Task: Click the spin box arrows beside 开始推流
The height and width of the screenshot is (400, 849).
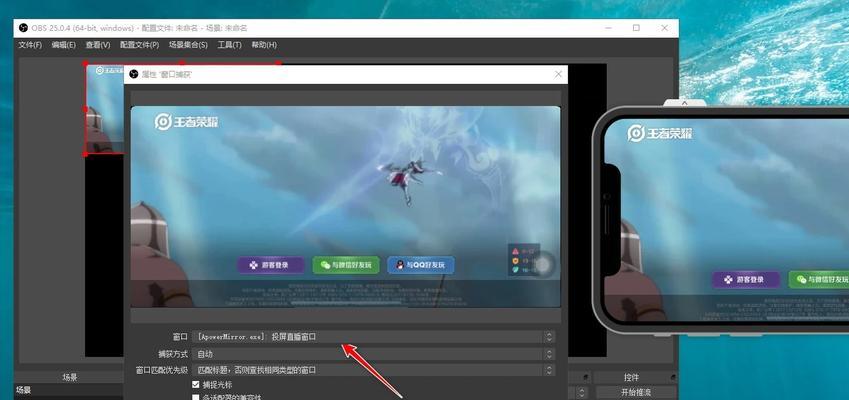Action: coord(582,392)
